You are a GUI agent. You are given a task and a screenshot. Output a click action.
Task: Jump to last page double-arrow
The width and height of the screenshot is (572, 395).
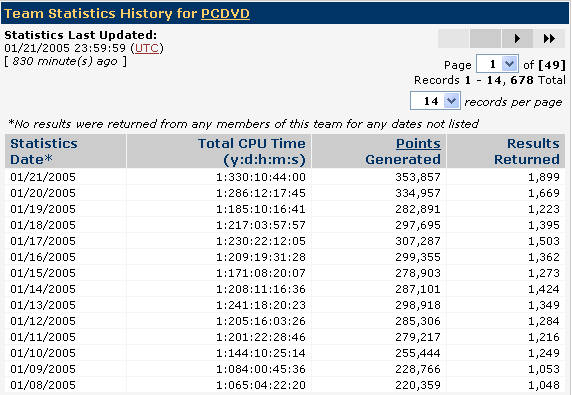(x=549, y=38)
